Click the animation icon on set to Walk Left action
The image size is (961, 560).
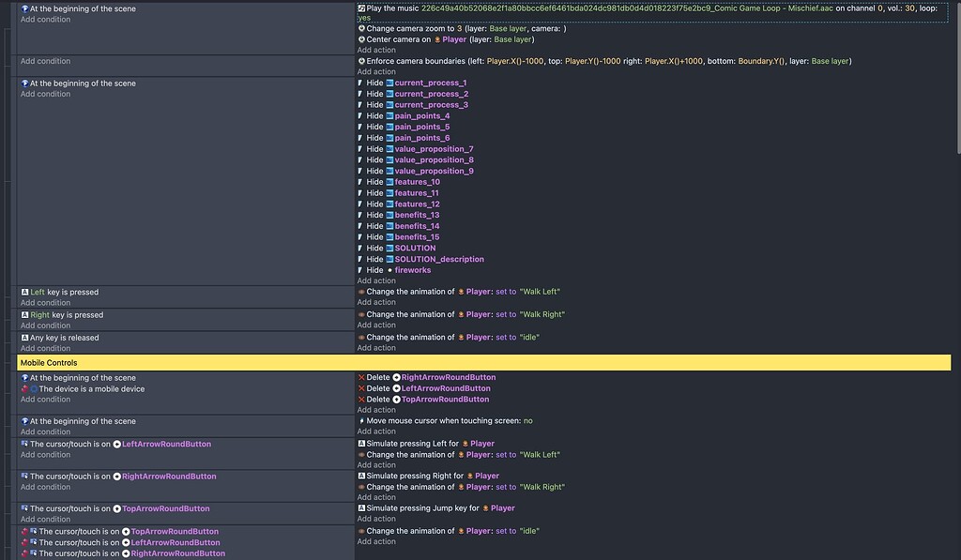pyautogui.click(x=361, y=291)
